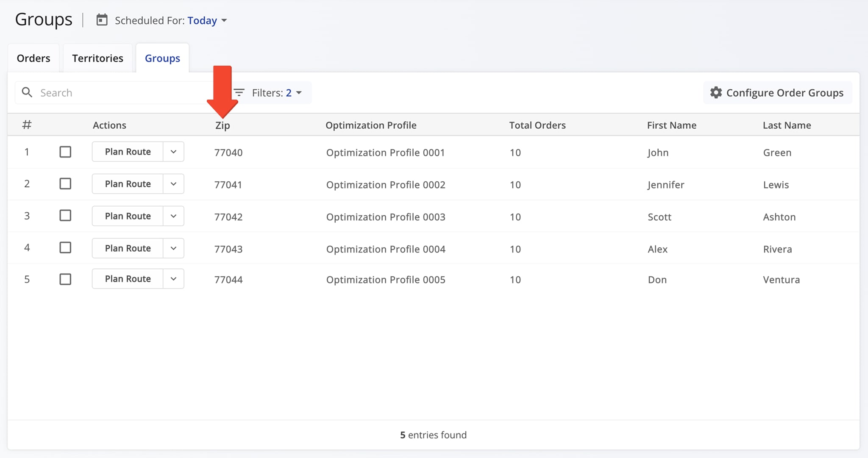Screen dimensions: 868x458
Task: Click last name Lewis
Action: point(776,185)
